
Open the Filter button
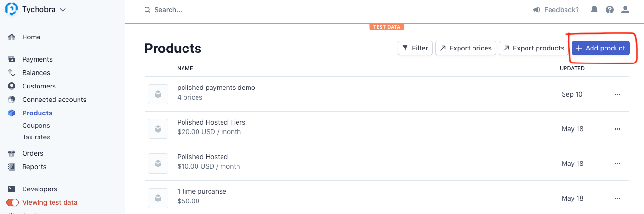pyautogui.click(x=415, y=48)
